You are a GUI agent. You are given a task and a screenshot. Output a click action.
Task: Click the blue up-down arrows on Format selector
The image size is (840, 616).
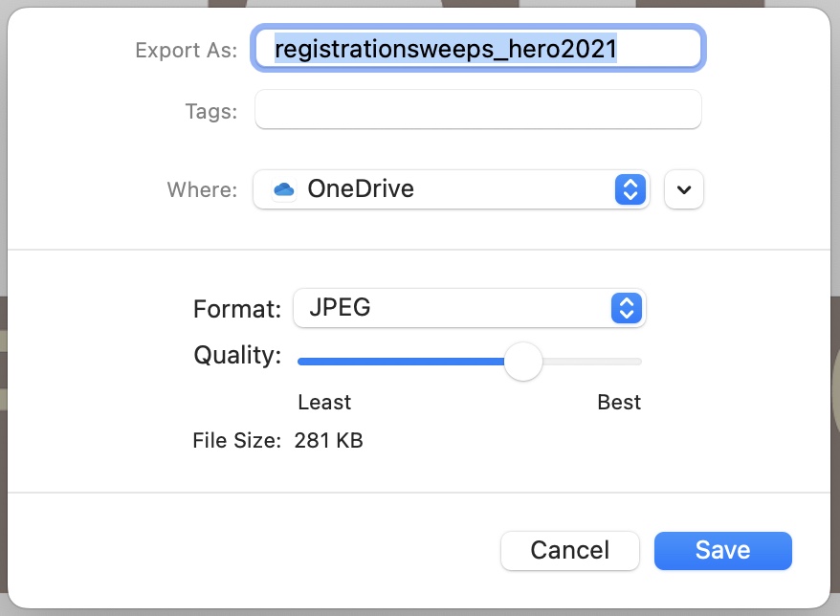(x=626, y=308)
